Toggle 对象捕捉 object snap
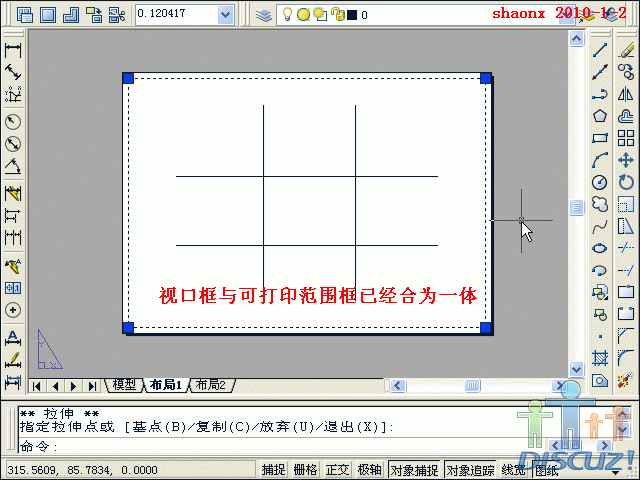The image size is (640, 480). [x=414, y=470]
